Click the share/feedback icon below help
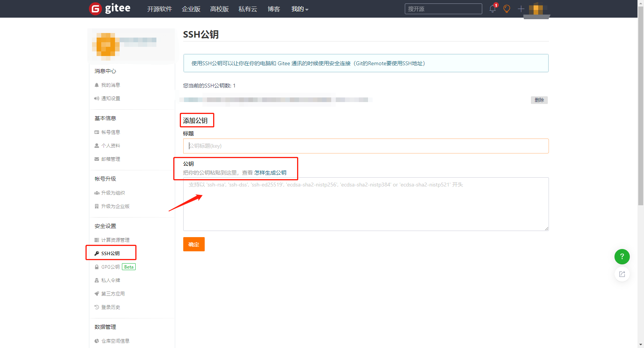Viewport: 644px width, 348px height. [622, 274]
